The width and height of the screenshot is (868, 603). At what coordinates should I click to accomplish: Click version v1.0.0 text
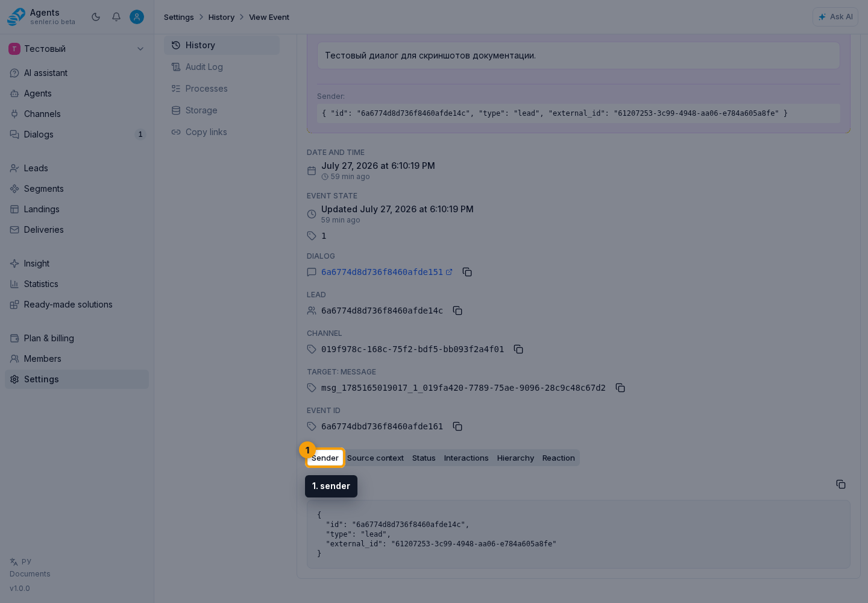click(20, 589)
